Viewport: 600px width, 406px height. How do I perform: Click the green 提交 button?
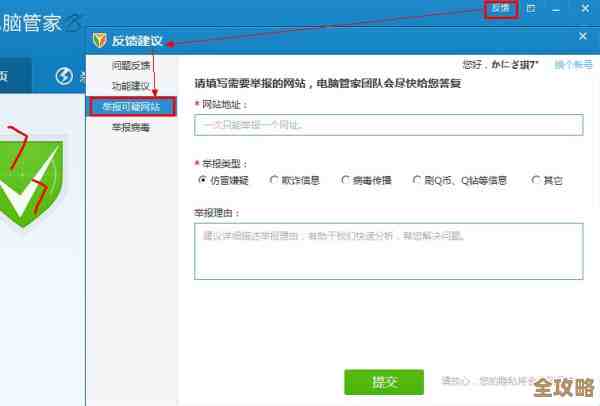point(384,382)
